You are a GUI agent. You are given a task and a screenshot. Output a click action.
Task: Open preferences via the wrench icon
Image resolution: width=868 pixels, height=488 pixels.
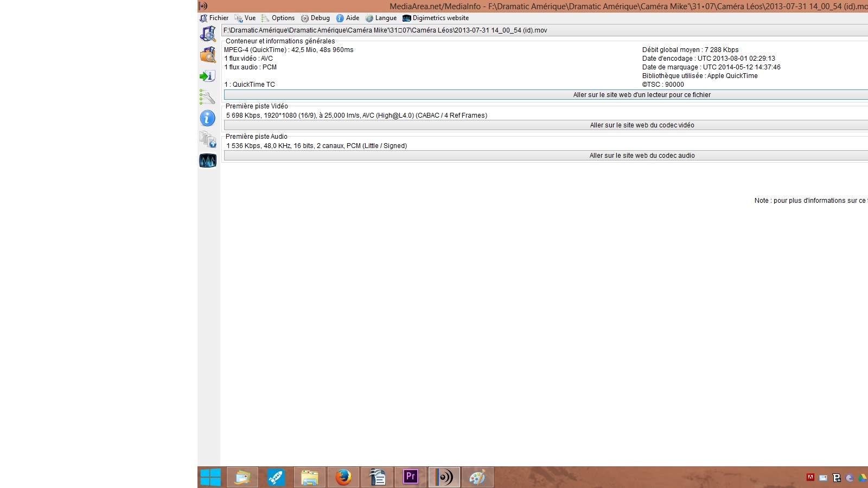click(x=208, y=97)
